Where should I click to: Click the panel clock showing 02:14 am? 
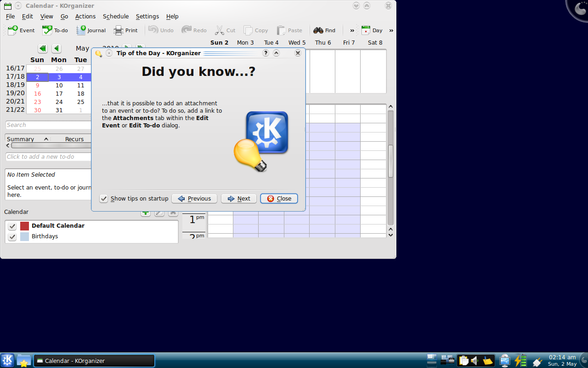pyautogui.click(x=562, y=360)
